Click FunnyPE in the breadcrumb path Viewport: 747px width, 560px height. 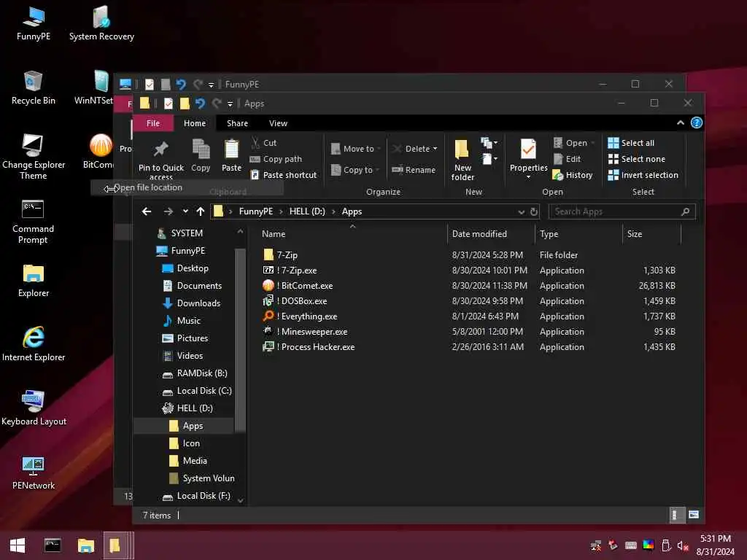click(x=256, y=211)
